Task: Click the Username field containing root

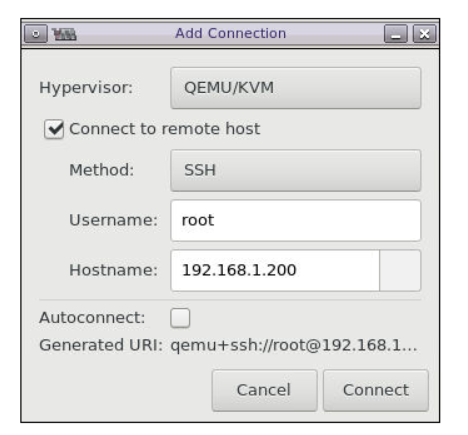Action: [x=295, y=220]
